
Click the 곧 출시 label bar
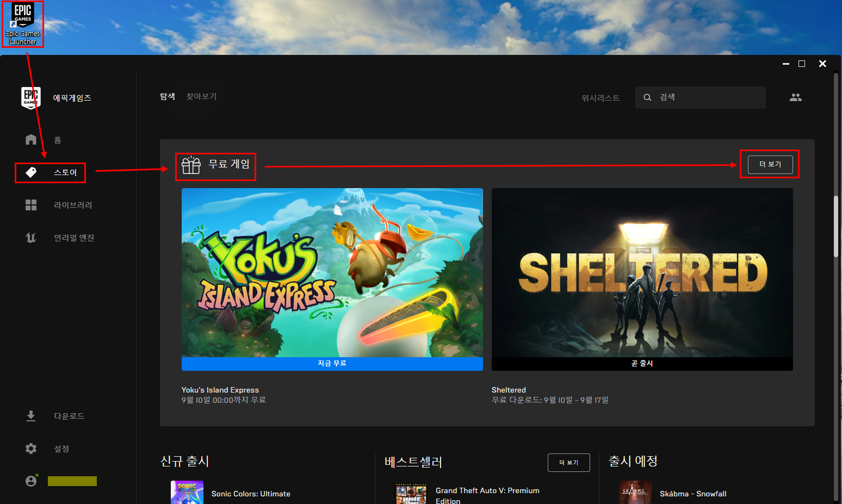(x=642, y=364)
